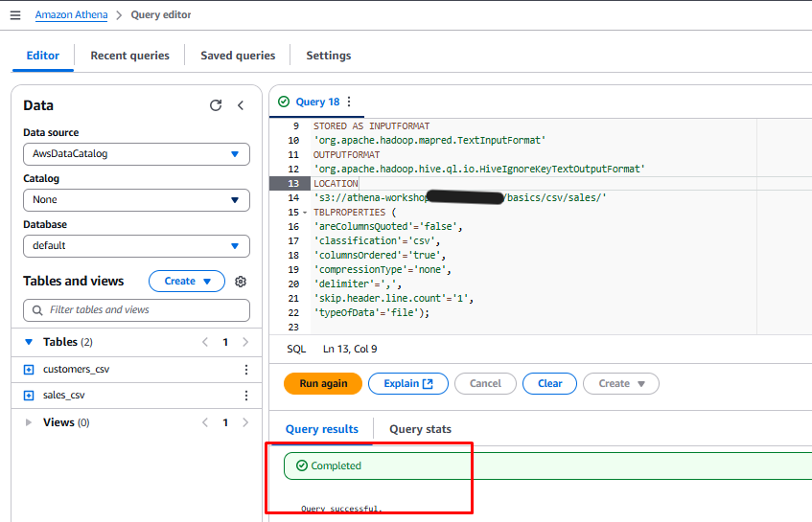This screenshot has width=812, height=522.
Task: Expand the Views section
Action: (x=29, y=422)
